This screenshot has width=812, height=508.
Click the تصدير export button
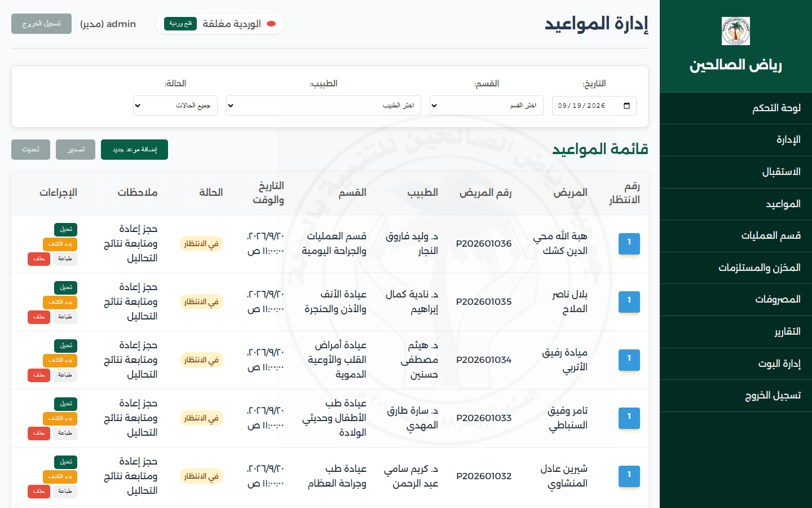[76, 150]
